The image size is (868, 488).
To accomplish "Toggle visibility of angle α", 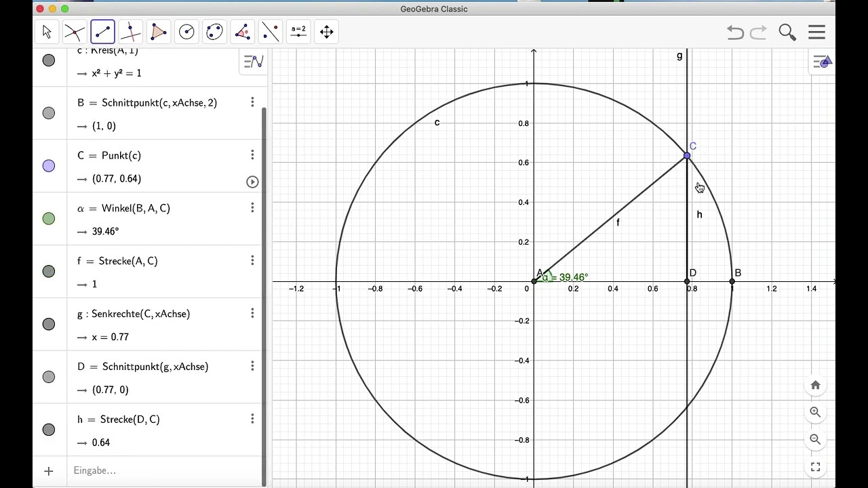I will [49, 218].
